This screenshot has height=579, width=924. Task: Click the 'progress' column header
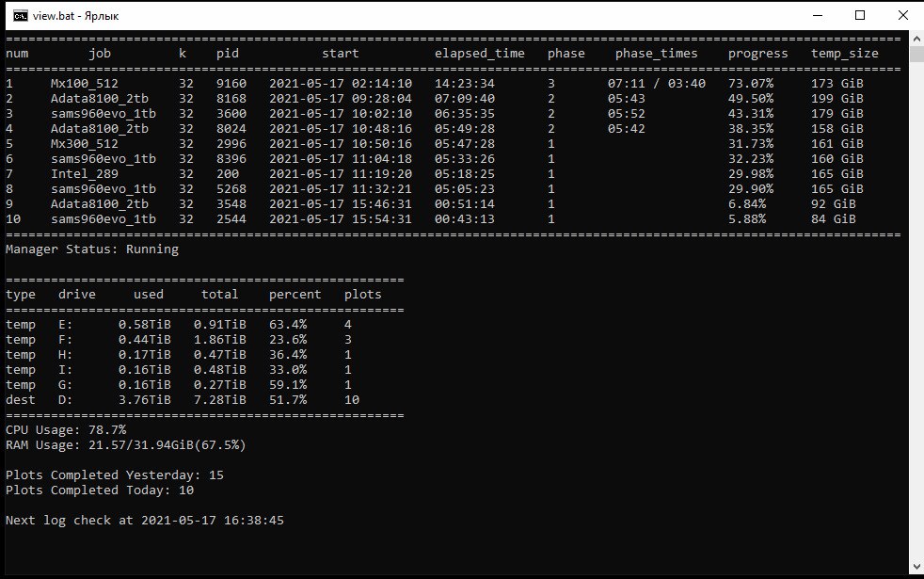[x=757, y=54]
